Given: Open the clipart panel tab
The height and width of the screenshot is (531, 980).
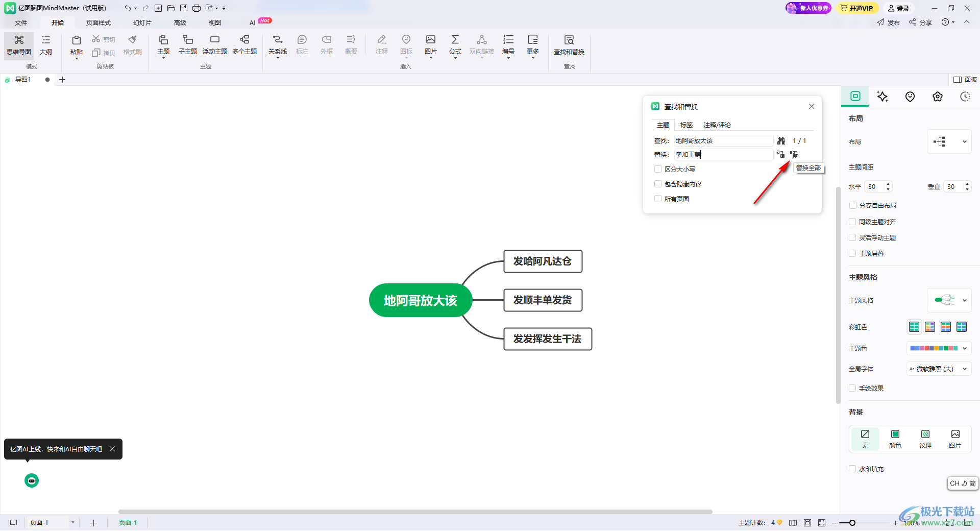Looking at the screenshot, I should point(938,96).
